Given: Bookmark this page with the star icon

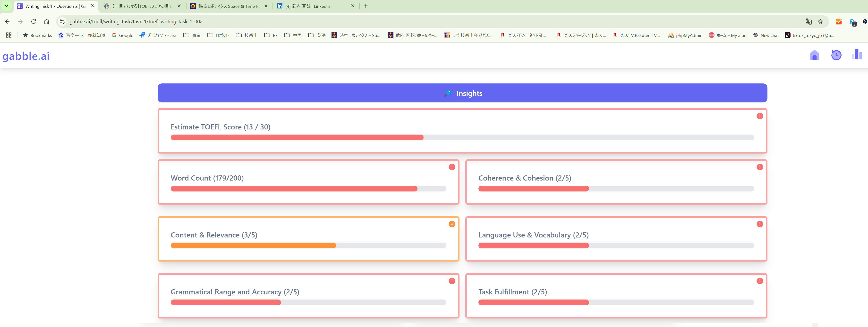Looking at the screenshot, I should 820,22.
